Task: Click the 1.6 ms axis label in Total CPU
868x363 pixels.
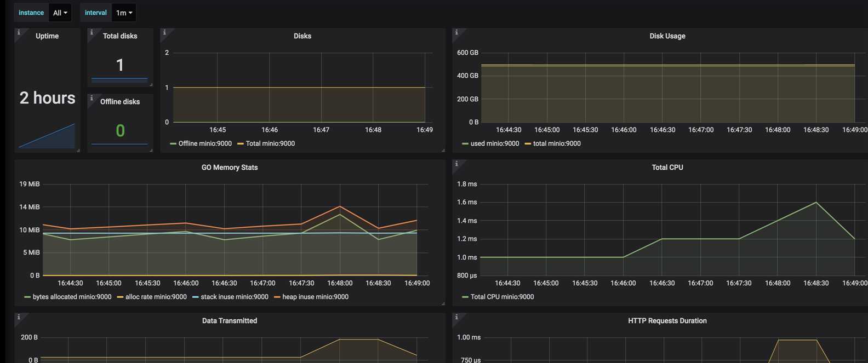Action: 467,202
